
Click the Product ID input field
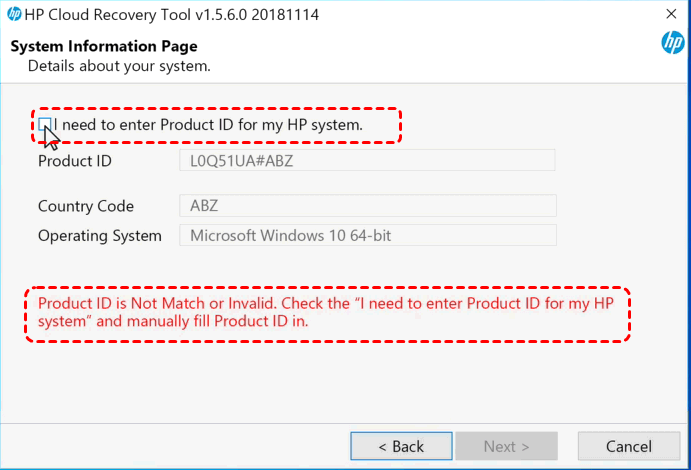367,160
